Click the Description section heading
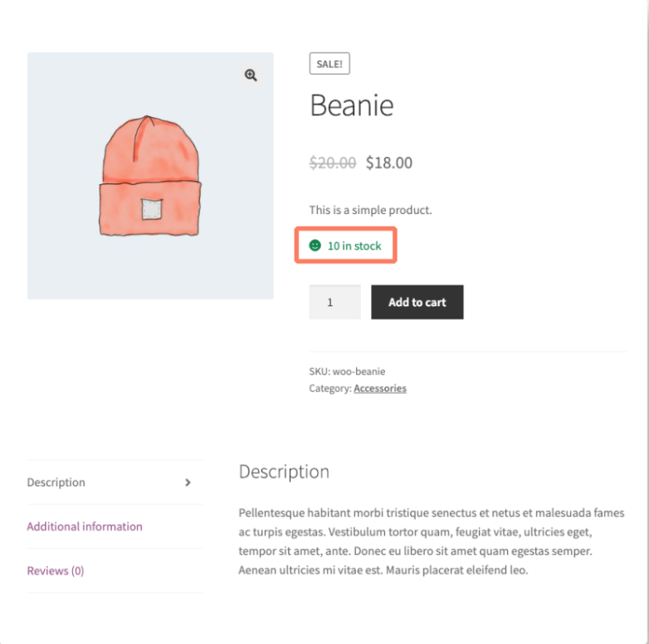The width and height of the screenshot is (649, 644). tap(284, 472)
